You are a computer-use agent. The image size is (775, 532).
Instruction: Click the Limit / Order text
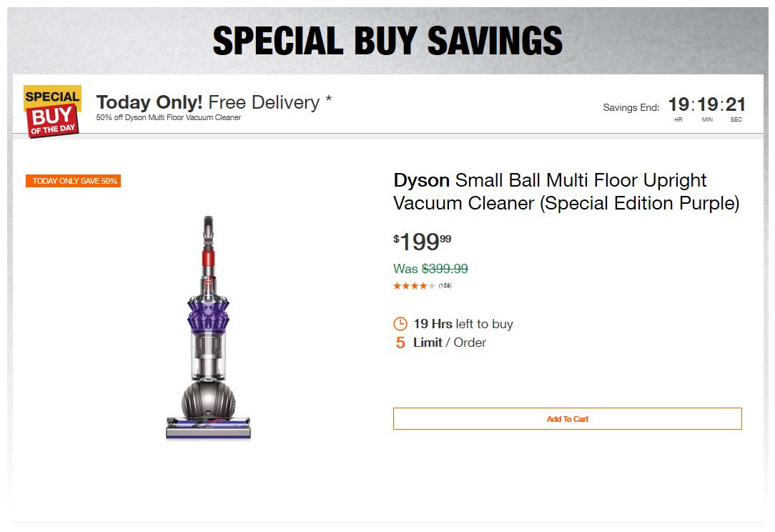coord(449,343)
